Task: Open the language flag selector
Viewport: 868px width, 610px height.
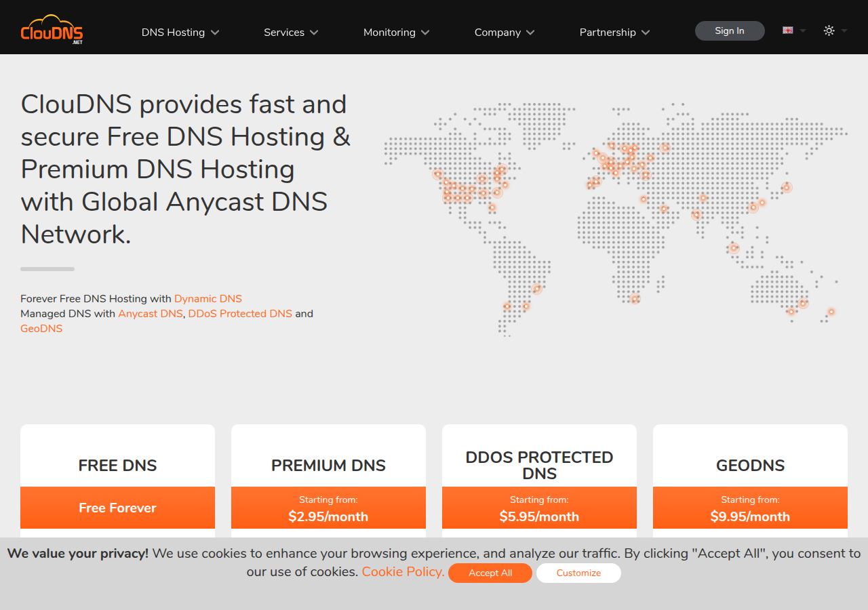Action: point(788,30)
